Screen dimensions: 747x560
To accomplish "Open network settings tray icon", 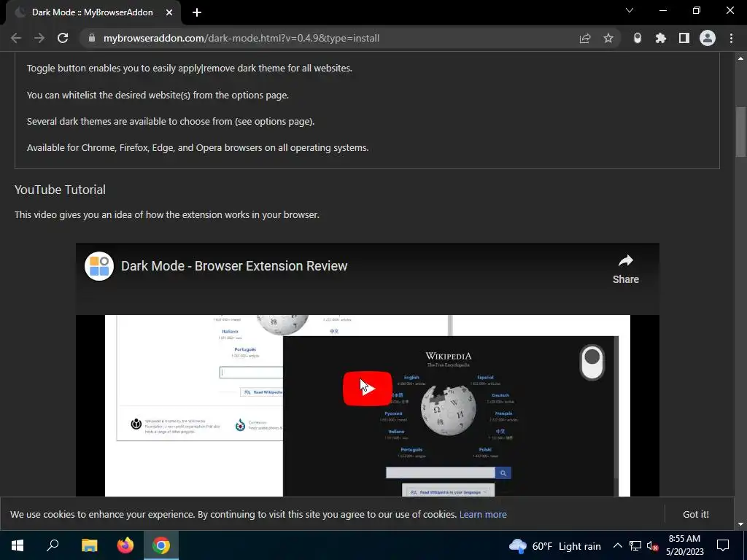I will [635, 545].
